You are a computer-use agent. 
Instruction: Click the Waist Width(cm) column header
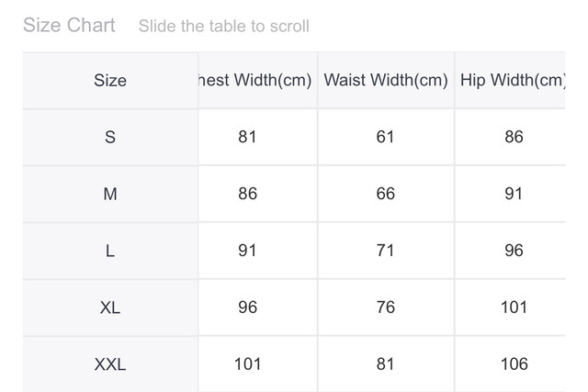(x=386, y=81)
